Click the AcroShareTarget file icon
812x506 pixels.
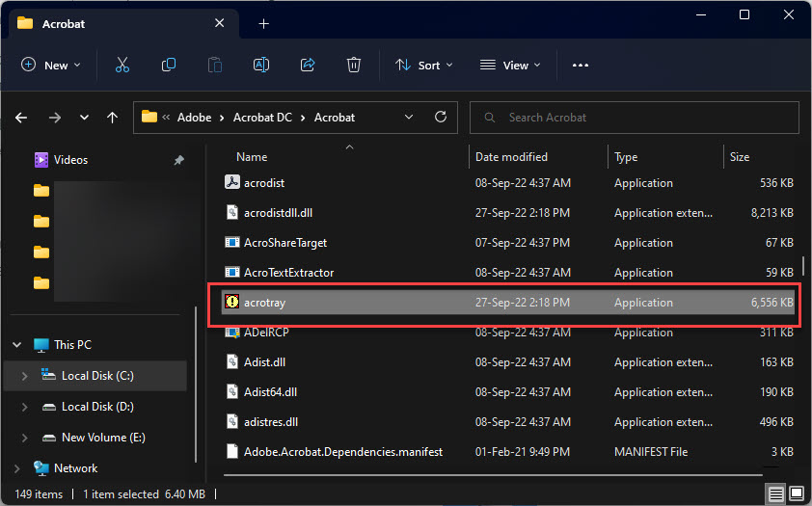232,242
